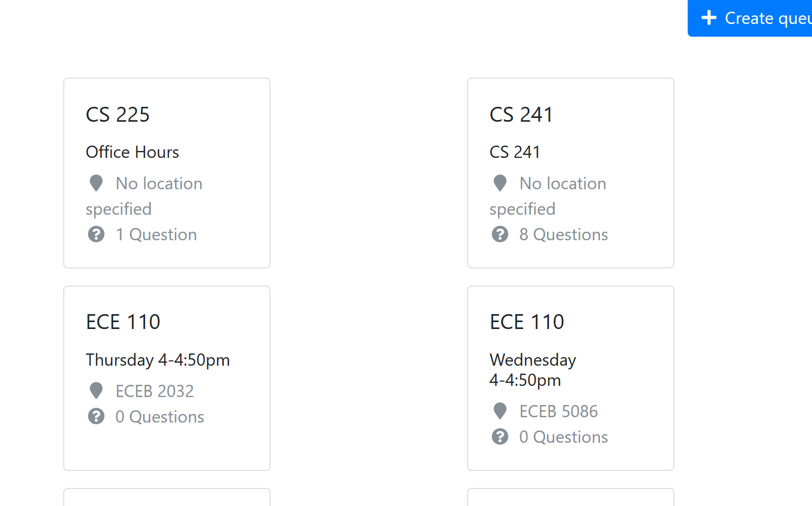Select the Office Hours queue name

(x=132, y=152)
